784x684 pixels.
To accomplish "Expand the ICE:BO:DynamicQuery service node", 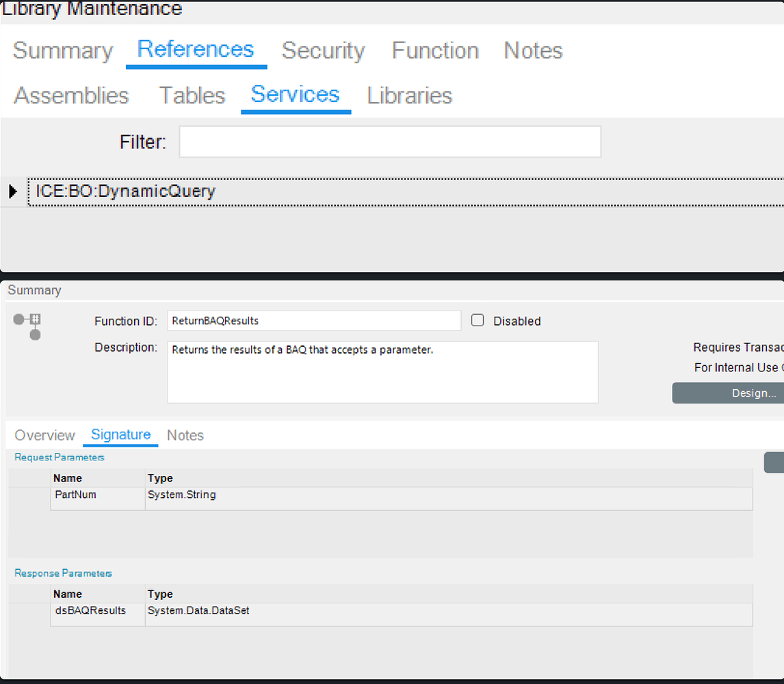I will click(x=12, y=192).
